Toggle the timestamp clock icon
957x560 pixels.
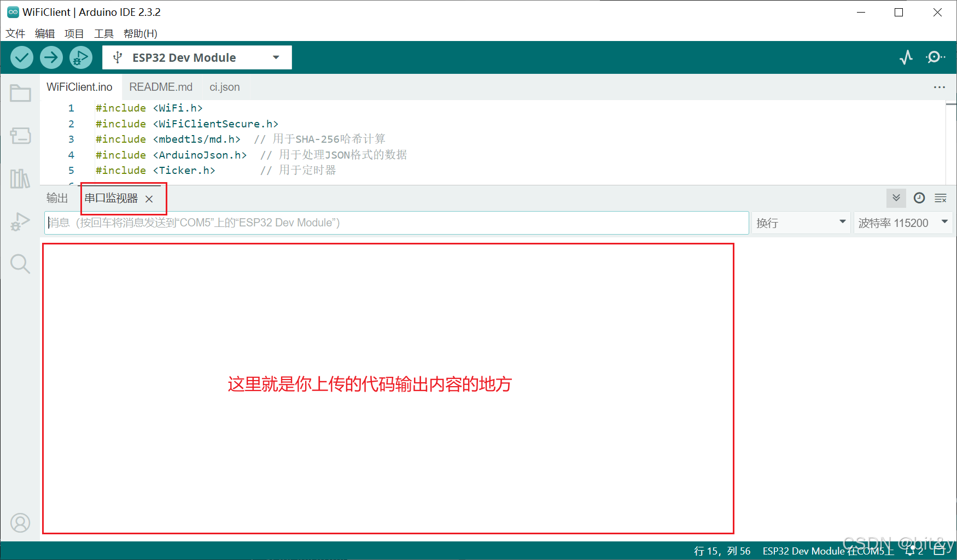tap(919, 198)
